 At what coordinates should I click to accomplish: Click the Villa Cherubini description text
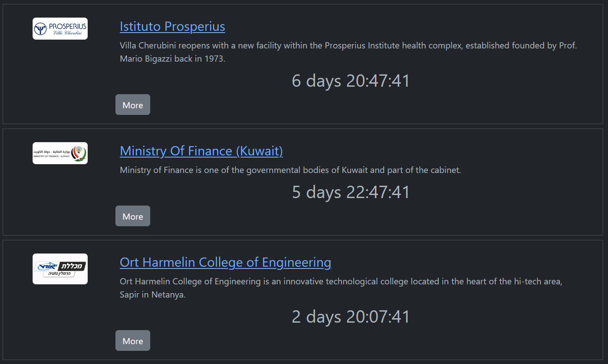tap(348, 46)
